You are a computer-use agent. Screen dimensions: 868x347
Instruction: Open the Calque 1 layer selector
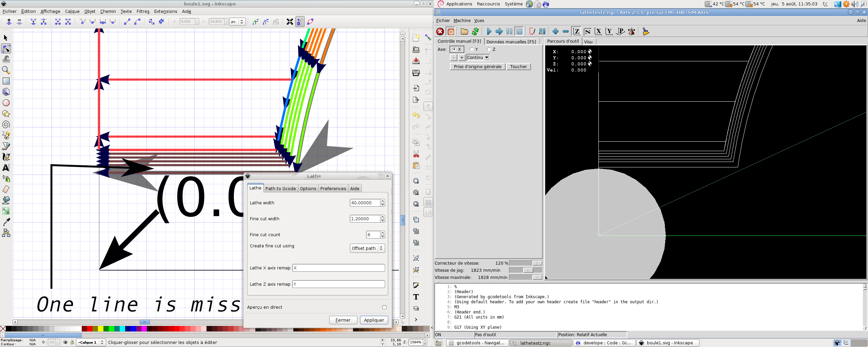point(91,342)
